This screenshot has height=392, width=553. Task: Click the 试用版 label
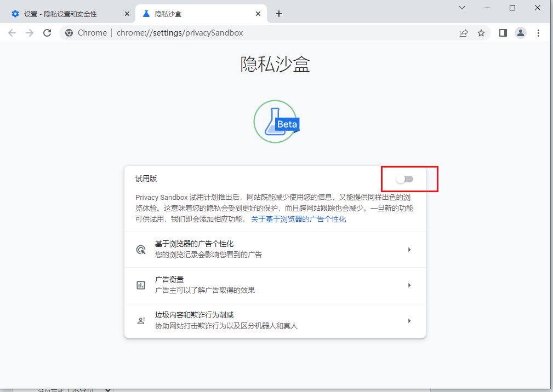(146, 178)
